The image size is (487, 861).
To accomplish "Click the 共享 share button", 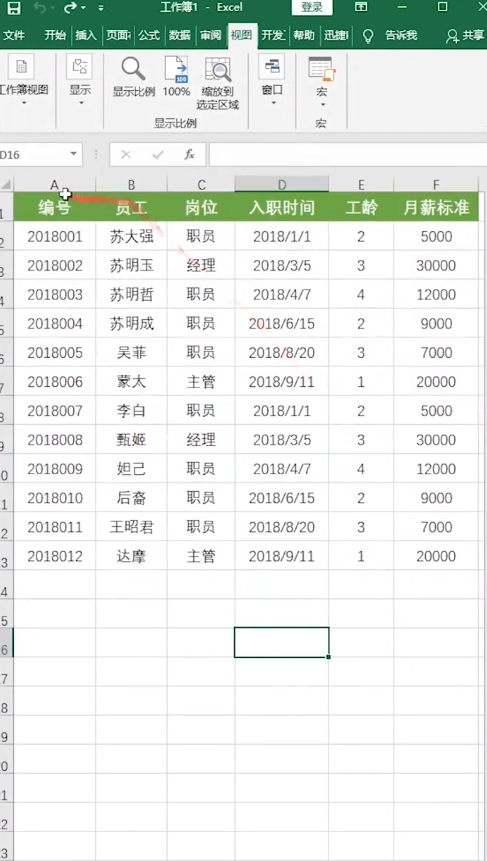I will 465,36.
